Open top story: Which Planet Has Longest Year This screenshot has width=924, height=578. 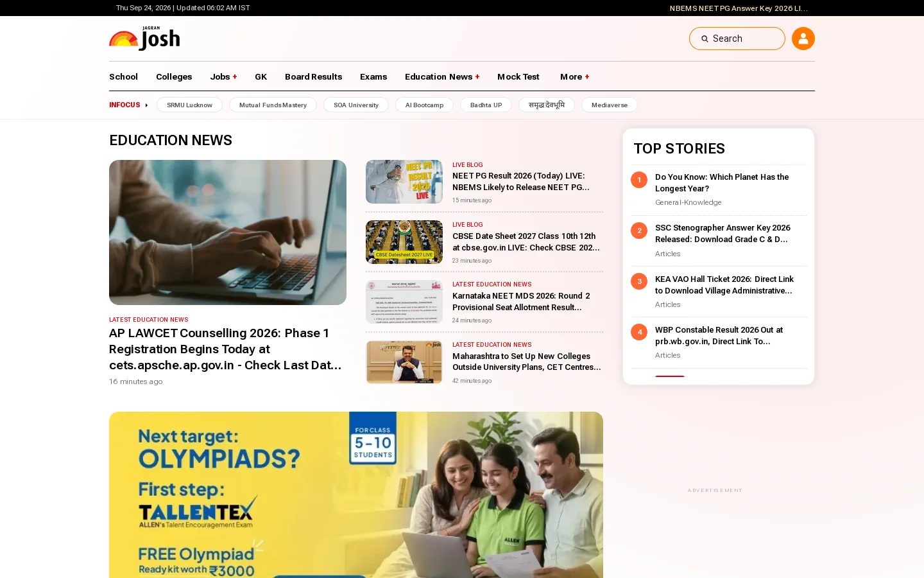pyautogui.click(x=722, y=182)
